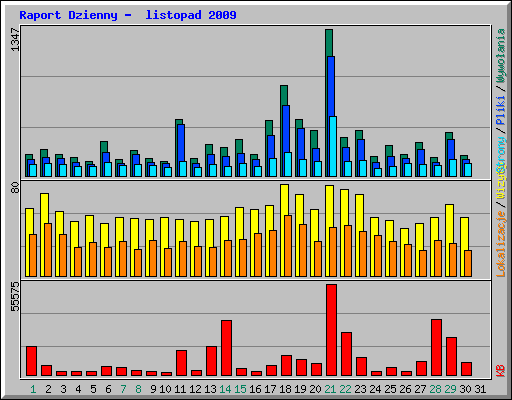Click green day label 8 on the x-axis

tap(138, 389)
